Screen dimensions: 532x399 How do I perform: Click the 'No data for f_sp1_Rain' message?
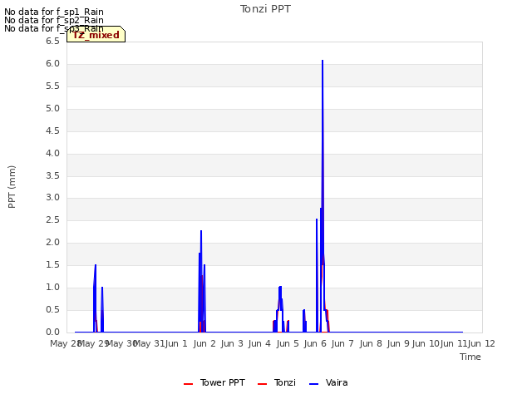(x=54, y=12)
